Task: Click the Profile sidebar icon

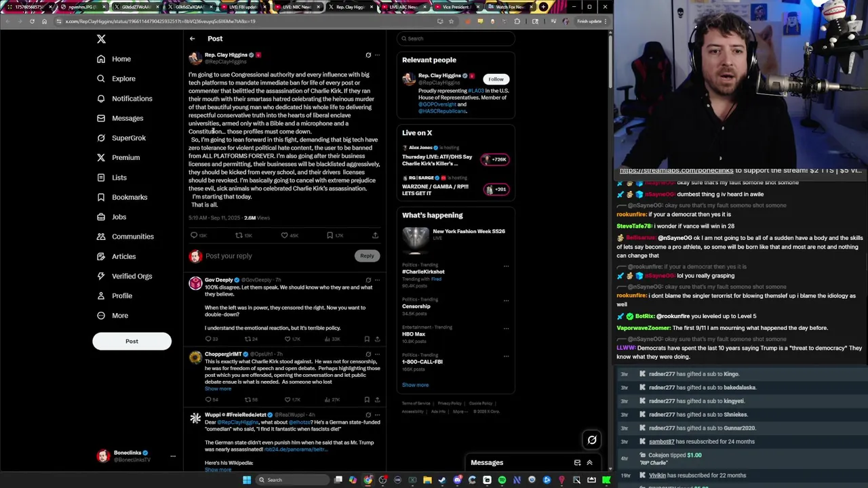Action: 101,296
